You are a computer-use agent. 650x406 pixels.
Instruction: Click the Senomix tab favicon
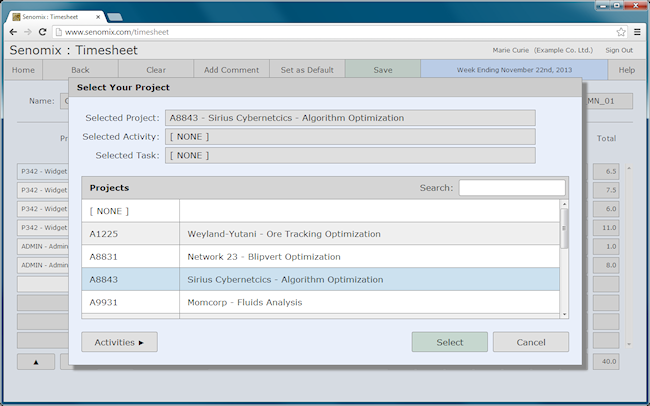(x=16, y=17)
